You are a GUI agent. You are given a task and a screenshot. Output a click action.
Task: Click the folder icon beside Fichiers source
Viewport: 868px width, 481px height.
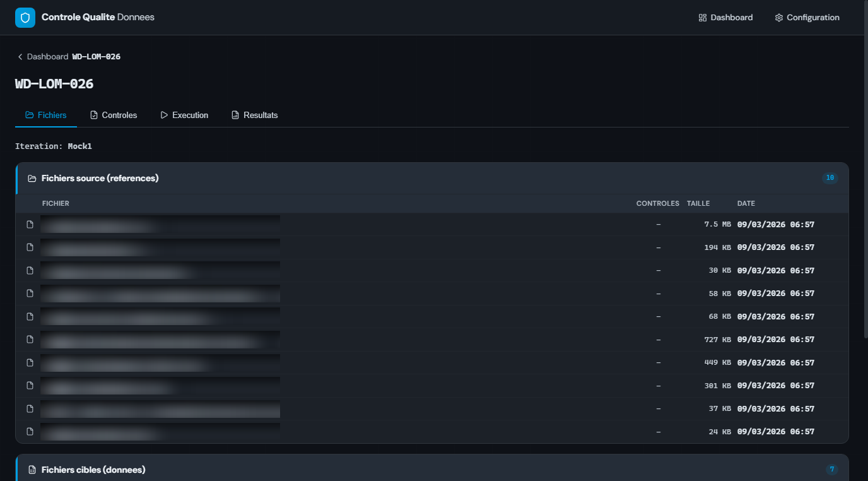(32, 179)
